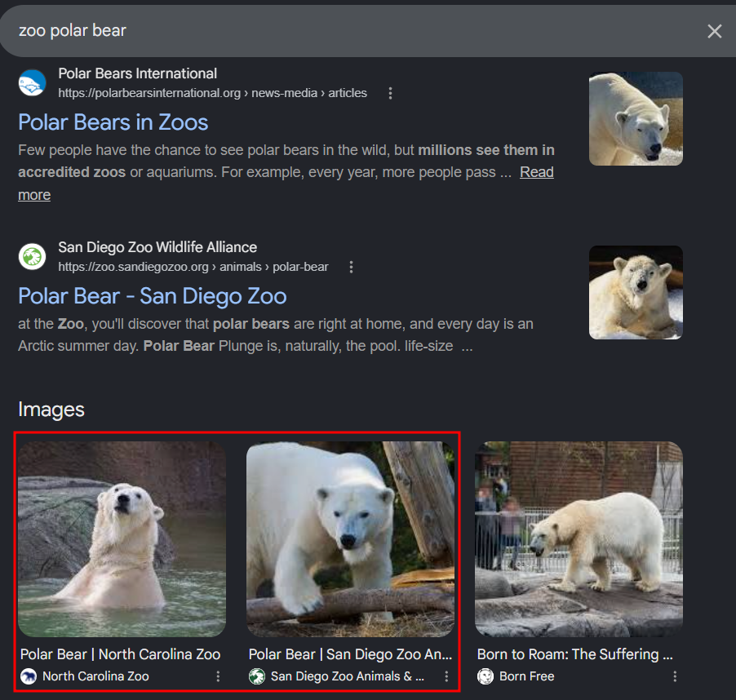Viewport: 736px width, 700px height.
Task: Click the 'San Diego Zoo Wildlife Alliance' site name
Action: [157, 247]
